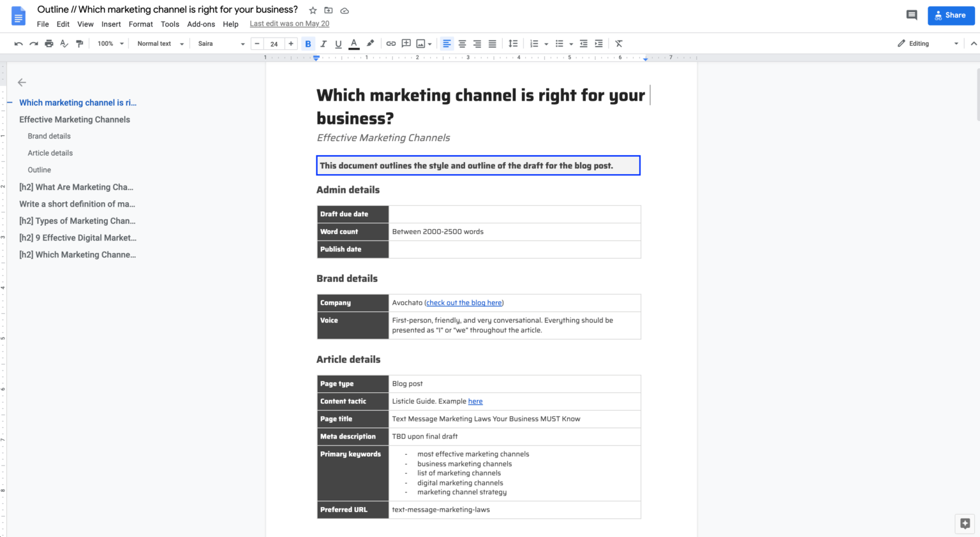980x537 pixels.
Task: Toggle bold formatting
Action: tap(308, 43)
